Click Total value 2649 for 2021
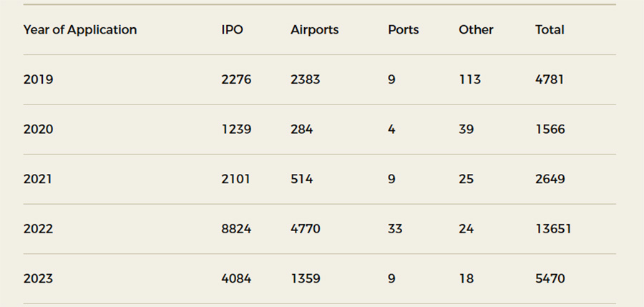The width and height of the screenshot is (644, 307). [550, 179]
